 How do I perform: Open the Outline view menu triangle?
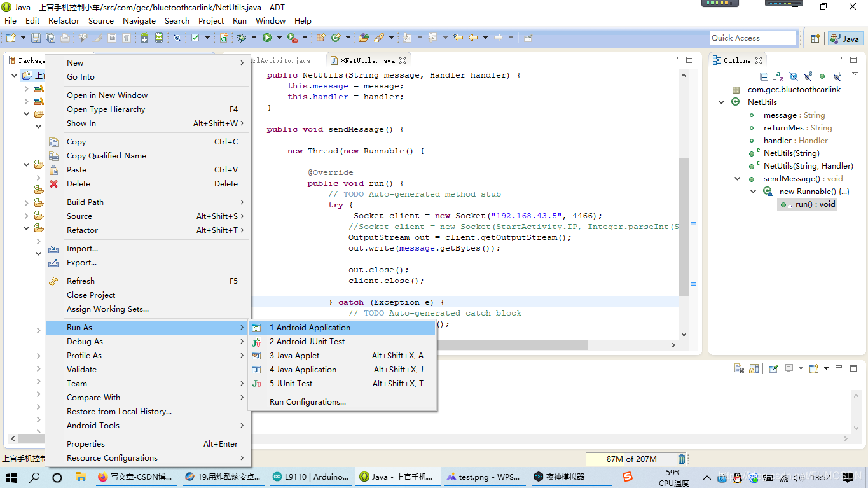[855, 74]
